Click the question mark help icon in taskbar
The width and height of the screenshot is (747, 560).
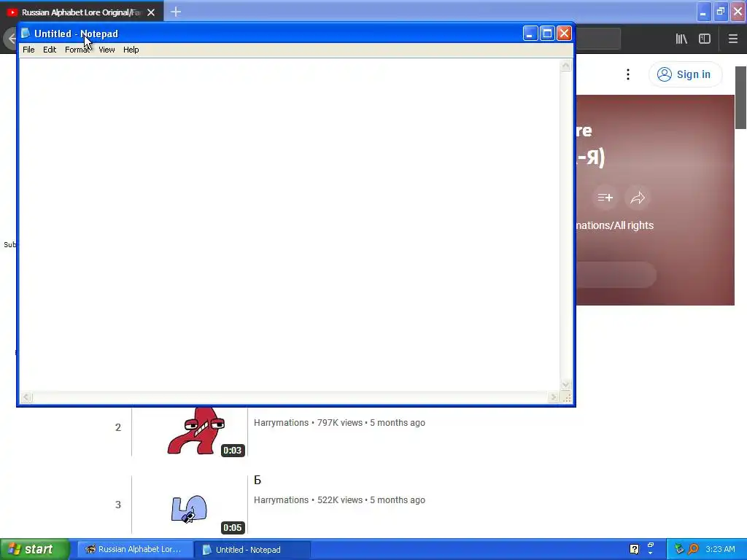point(634,549)
